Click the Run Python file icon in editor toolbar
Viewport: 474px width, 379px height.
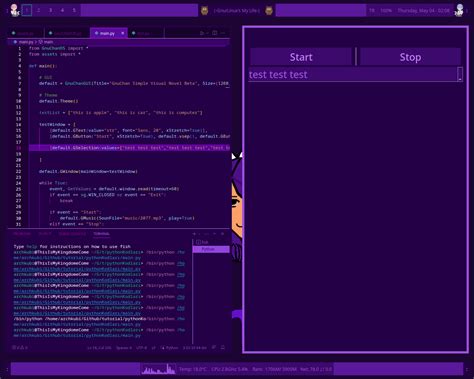click(x=202, y=33)
